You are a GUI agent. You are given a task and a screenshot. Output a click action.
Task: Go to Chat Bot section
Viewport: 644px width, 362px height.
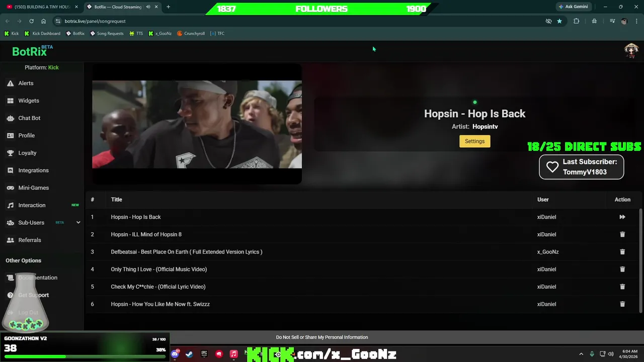coord(29,118)
